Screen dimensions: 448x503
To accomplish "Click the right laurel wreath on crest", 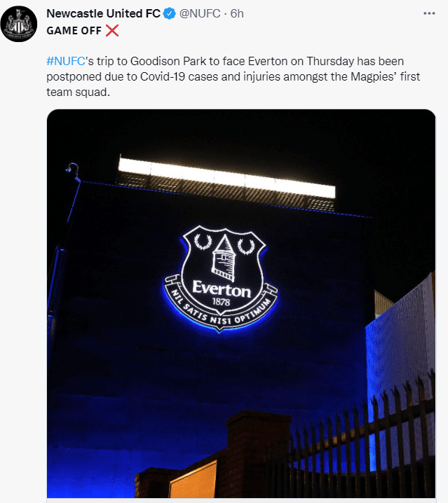I will 246,246.
